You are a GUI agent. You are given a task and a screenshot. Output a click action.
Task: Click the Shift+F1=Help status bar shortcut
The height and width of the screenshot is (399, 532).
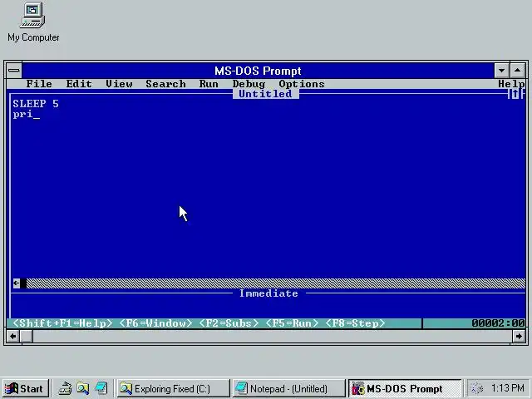click(62, 323)
